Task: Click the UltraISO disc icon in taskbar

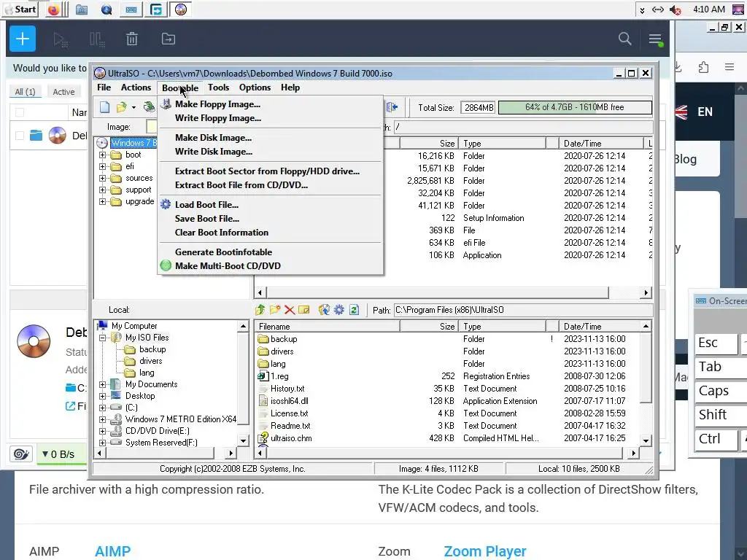Action: 181,9
